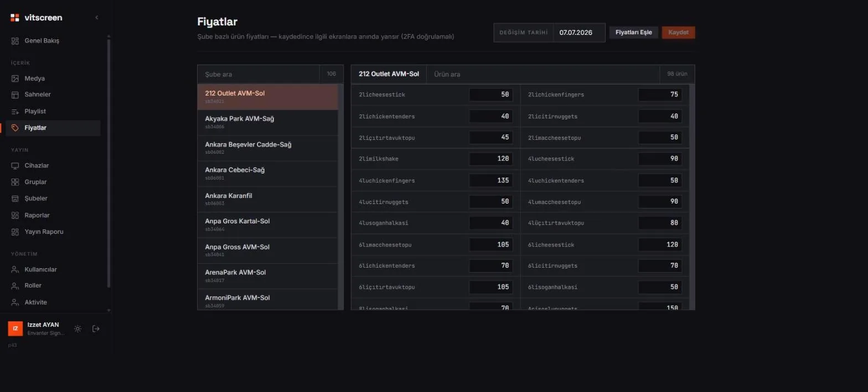The height and width of the screenshot is (392, 868).
Task: Click the Fiyatlar tag icon
Action: [15, 128]
